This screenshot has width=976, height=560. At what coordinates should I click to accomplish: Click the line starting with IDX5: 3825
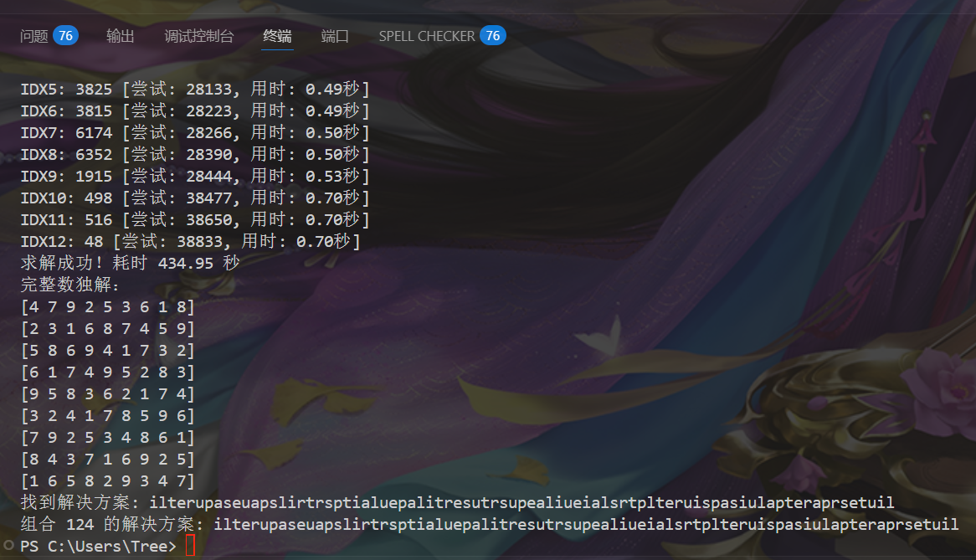[x=195, y=89]
